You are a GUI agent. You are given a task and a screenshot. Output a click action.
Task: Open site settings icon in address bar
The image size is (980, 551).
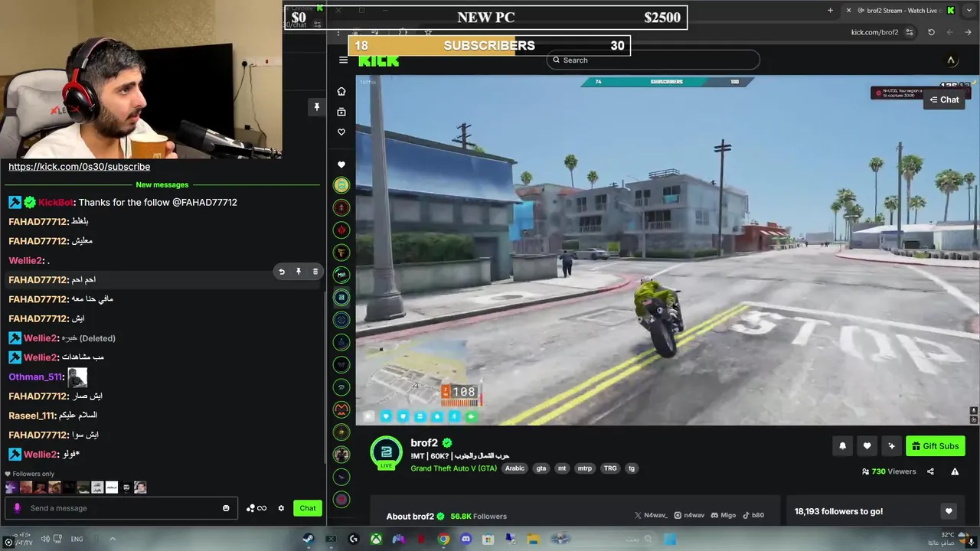(910, 32)
